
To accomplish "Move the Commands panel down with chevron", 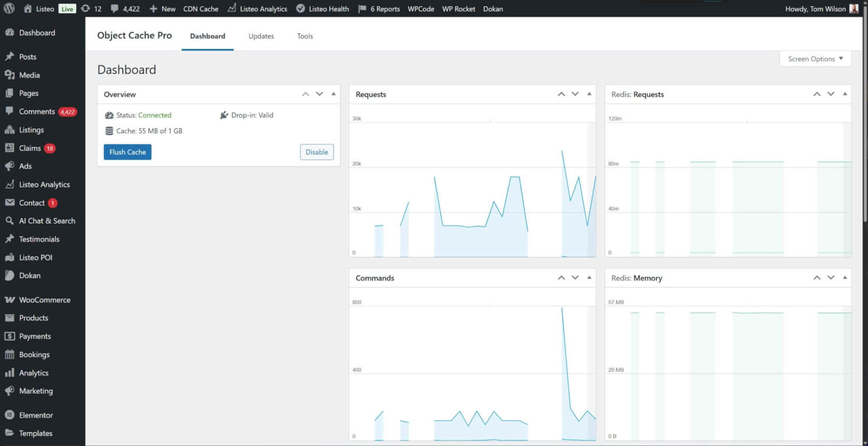I will (575, 277).
